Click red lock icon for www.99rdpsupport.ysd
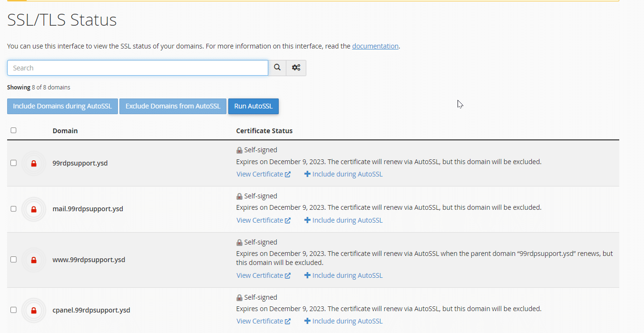Image resolution: width=644 pixels, height=333 pixels. coord(34,260)
